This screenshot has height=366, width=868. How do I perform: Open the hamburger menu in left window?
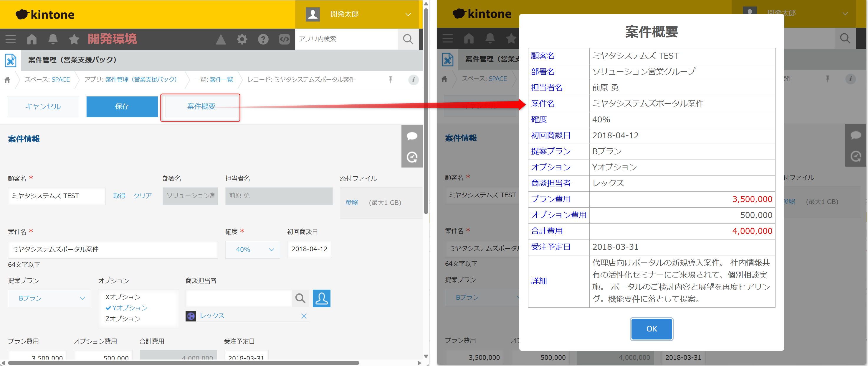[10, 39]
